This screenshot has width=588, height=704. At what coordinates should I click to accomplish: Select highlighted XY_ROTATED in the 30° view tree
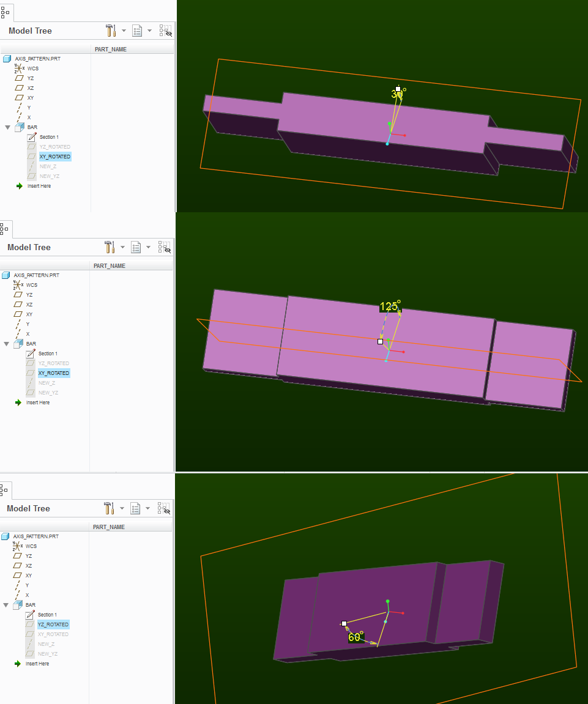55,157
